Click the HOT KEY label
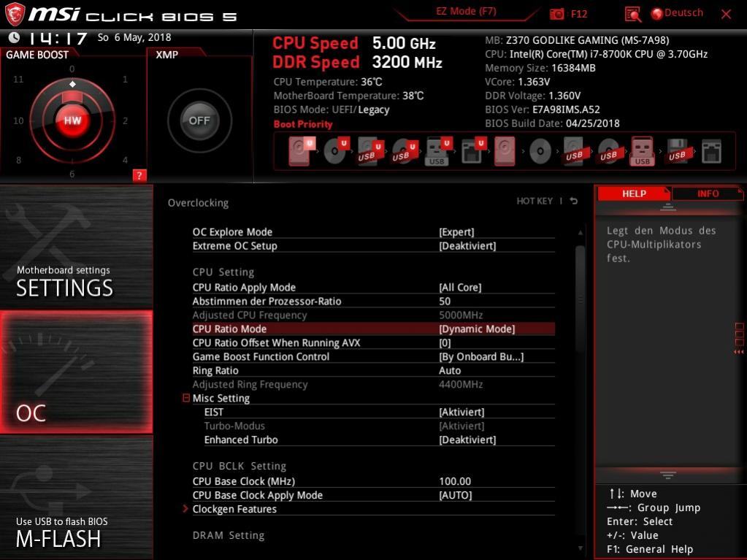Image resolution: width=747 pixels, height=560 pixels. (x=535, y=201)
